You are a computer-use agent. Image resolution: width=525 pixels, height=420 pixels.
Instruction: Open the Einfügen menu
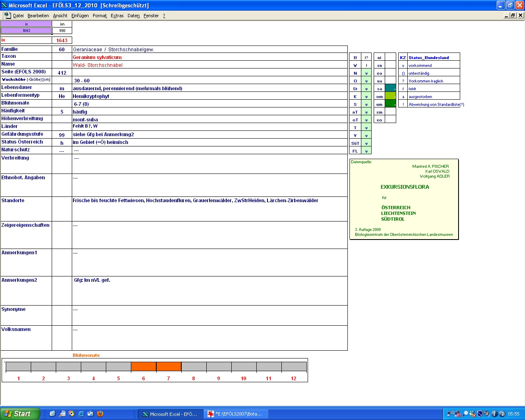tap(80, 16)
